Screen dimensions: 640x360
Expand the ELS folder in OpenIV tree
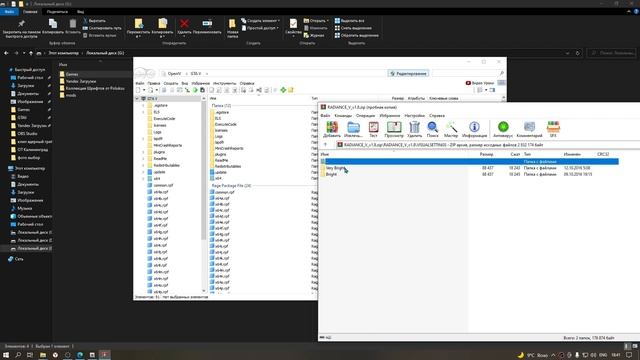coord(143,112)
